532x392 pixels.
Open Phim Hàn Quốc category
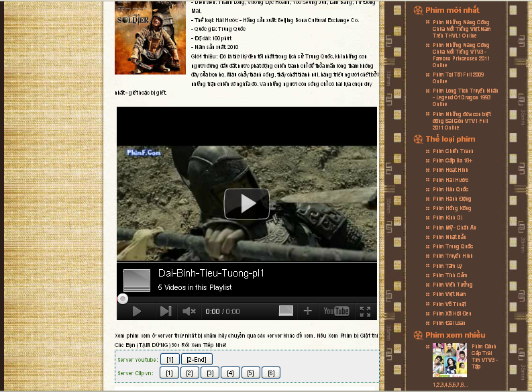click(451, 189)
